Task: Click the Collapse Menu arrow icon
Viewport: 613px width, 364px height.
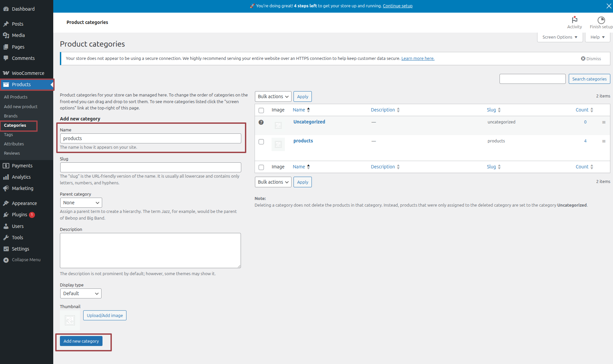Action: tap(6, 260)
